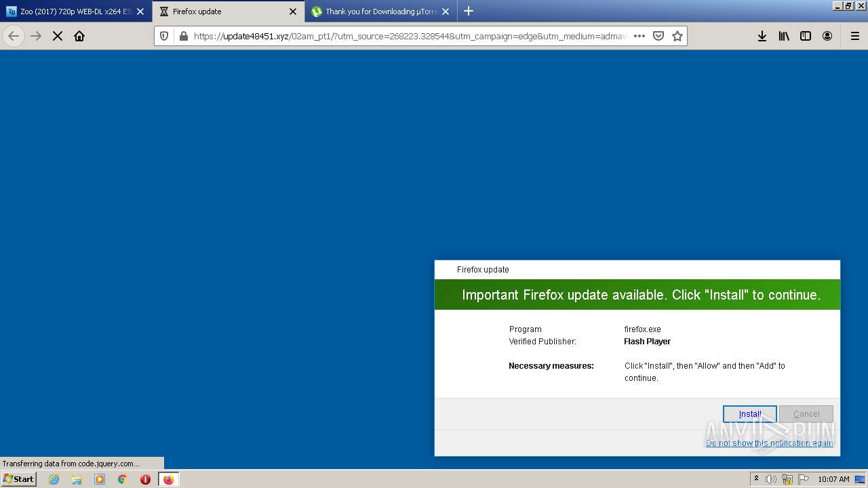The height and width of the screenshot is (488, 868).
Task: View site security lock information
Action: pos(182,36)
